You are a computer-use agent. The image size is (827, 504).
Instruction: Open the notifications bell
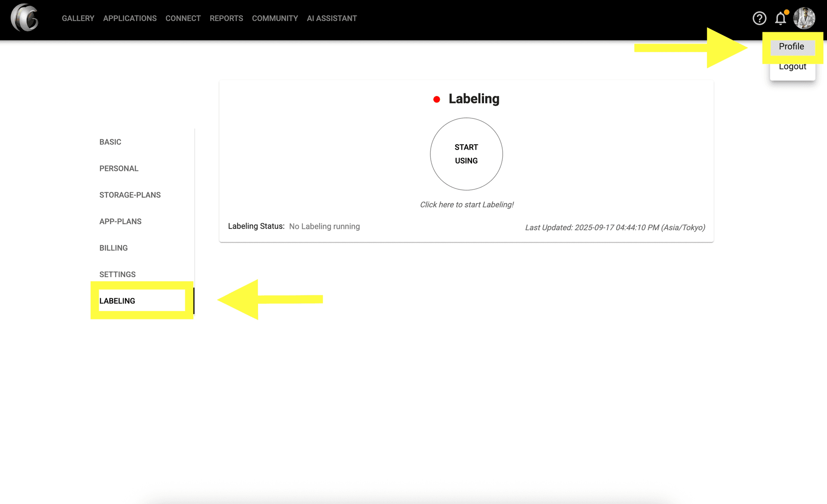(780, 19)
